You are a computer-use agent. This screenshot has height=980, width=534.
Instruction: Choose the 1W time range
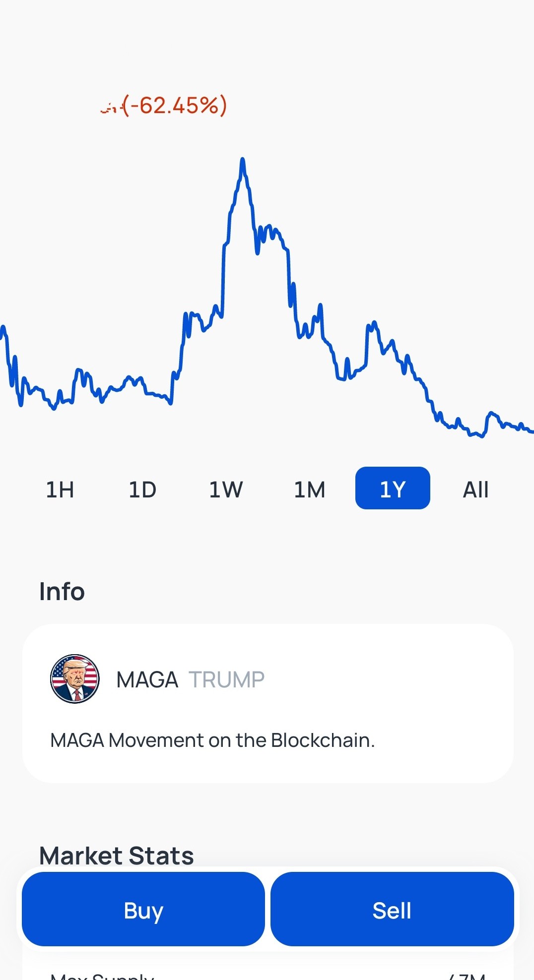point(226,490)
